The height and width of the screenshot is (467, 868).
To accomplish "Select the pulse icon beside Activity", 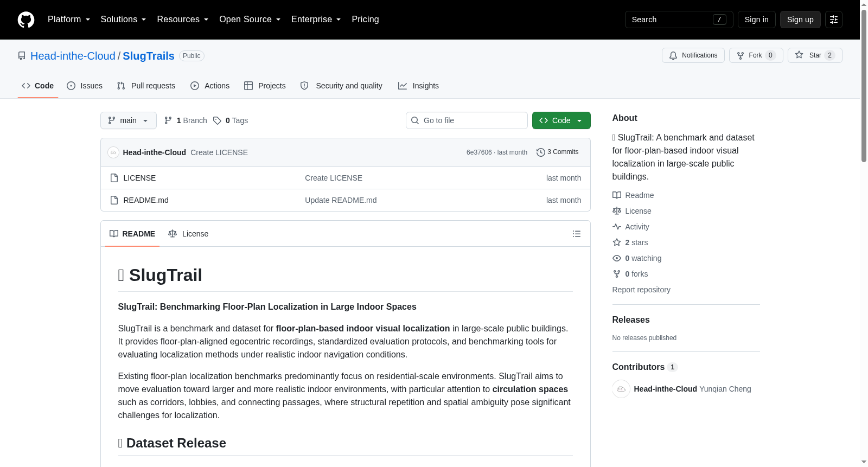I will click(x=617, y=227).
